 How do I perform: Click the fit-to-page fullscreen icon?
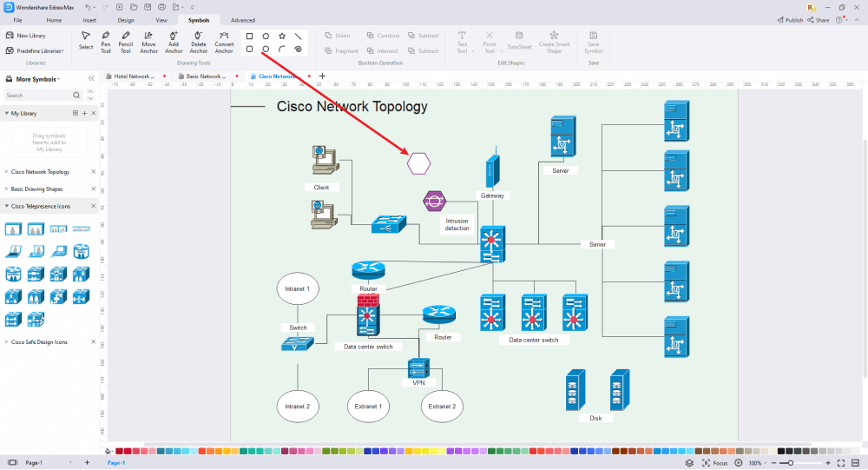pyautogui.click(x=841, y=463)
